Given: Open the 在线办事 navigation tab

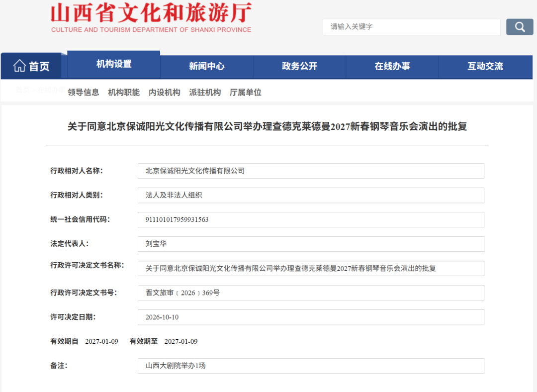Looking at the screenshot, I should (392, 67).
